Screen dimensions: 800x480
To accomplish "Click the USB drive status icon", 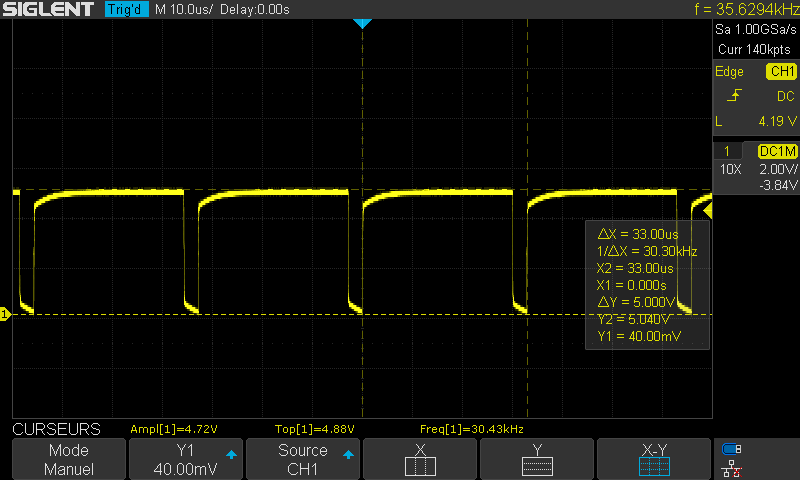I will click(x=732, y=449).
